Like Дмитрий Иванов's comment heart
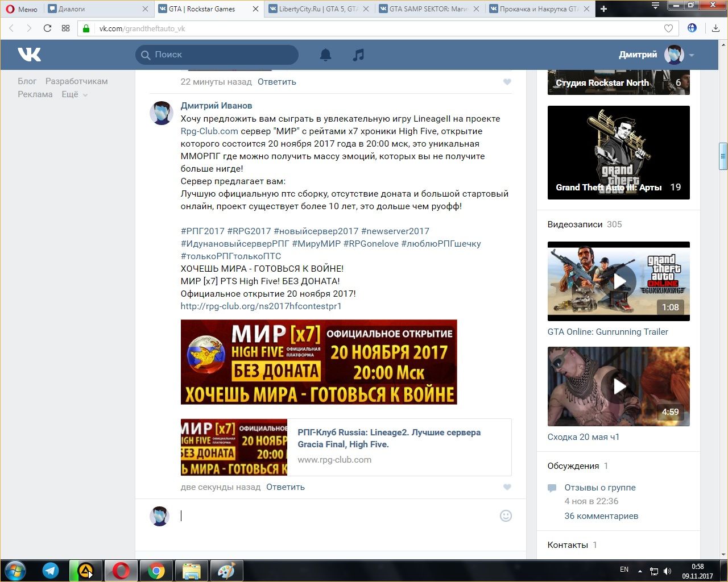 [507, 487]
